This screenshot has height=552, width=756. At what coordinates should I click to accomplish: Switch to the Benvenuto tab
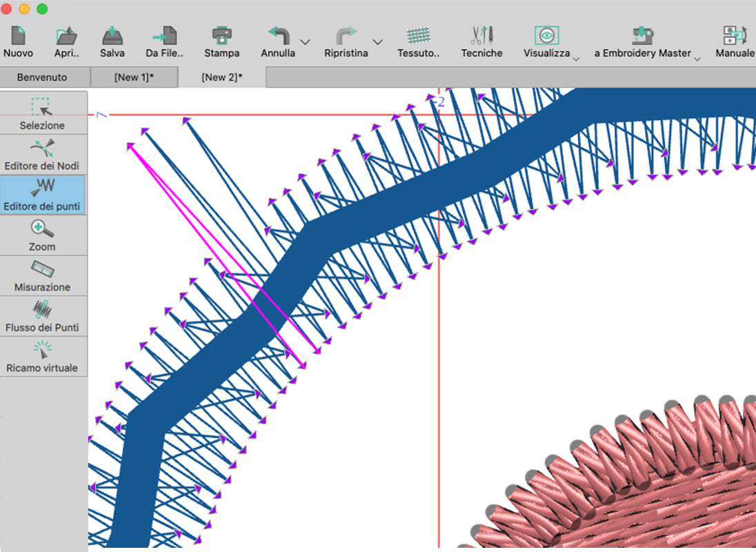click(42, 77)
